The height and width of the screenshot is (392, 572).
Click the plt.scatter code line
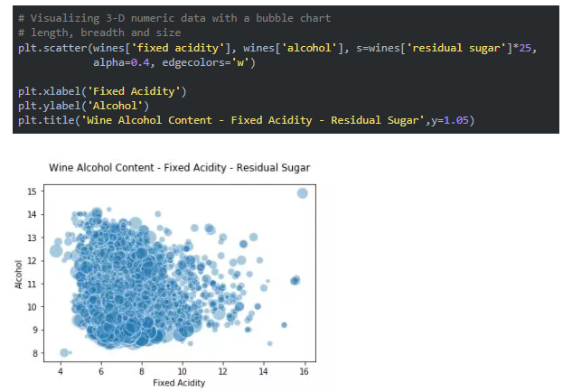(x=277, y=48)
